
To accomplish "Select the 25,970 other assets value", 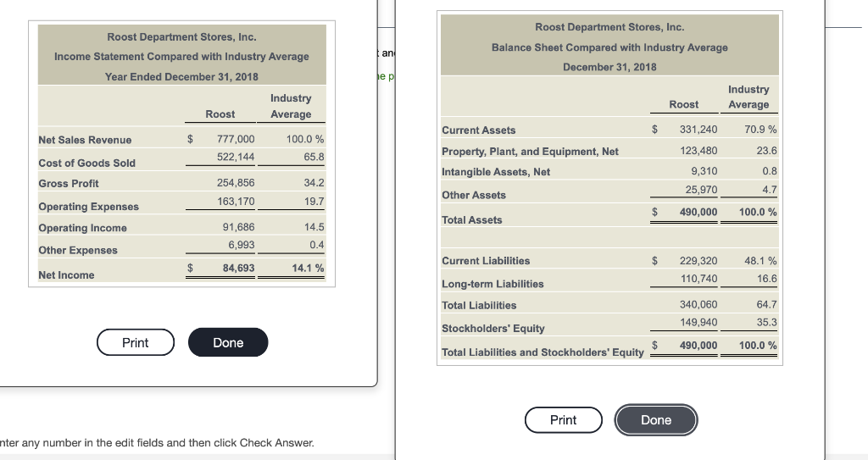I will click(701, 189).
